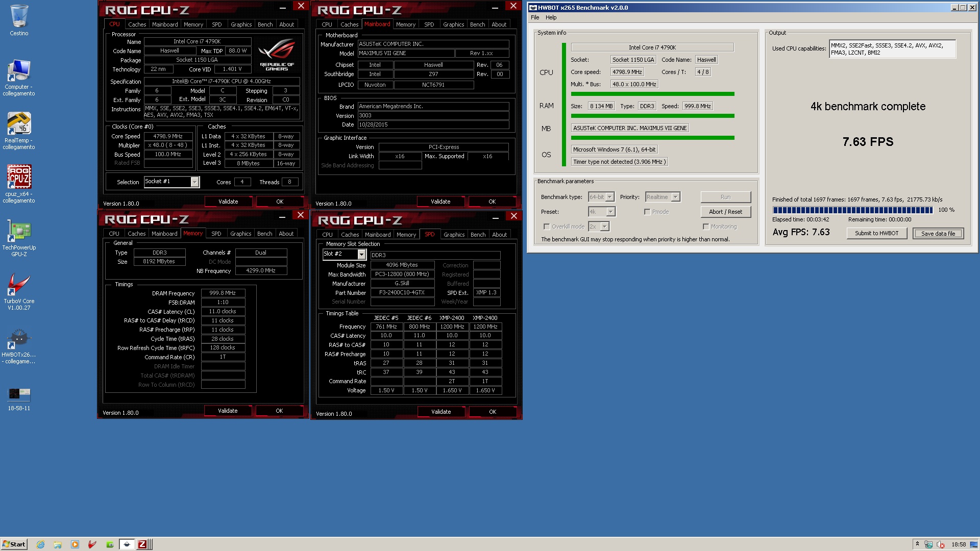The image size is (980, 551).
Task: Click the DRAM Frequency 999.8 MHz field
Action: point(223,293)
